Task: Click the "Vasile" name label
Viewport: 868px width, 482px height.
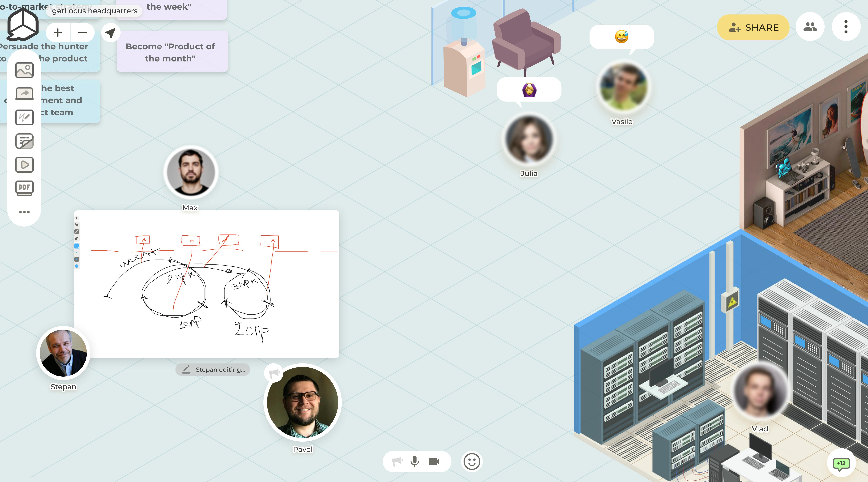Action: tap(622, 122)
